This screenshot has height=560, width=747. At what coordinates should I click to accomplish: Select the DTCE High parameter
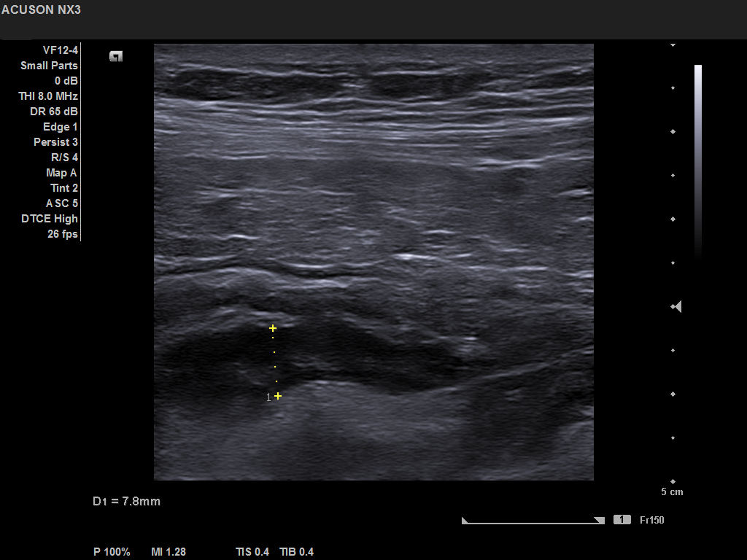[50, 219]
